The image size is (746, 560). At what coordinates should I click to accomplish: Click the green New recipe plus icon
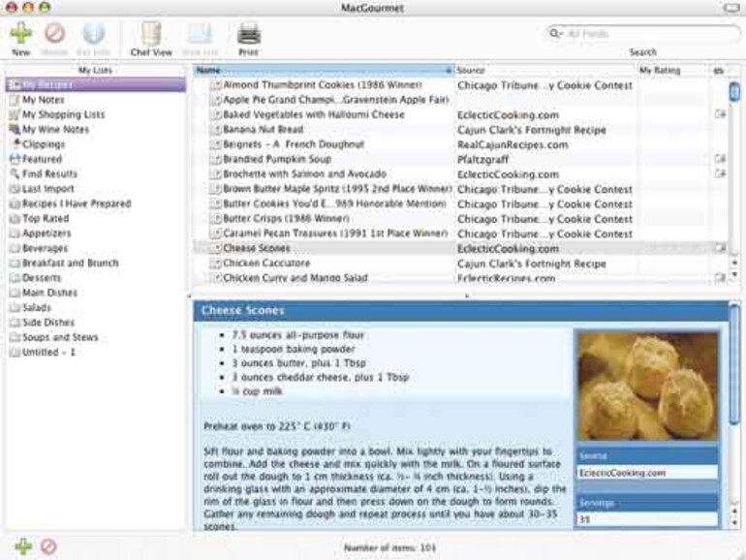21,34
